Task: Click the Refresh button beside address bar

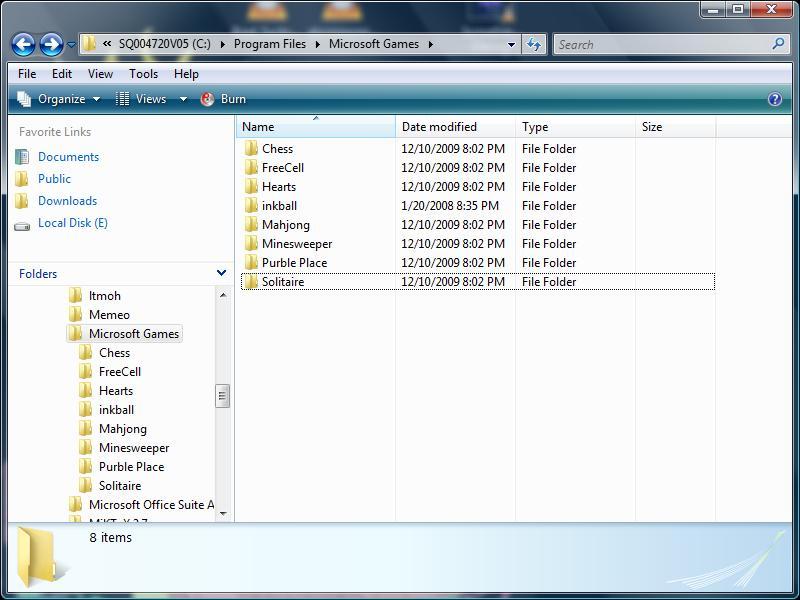Action: 534,44
